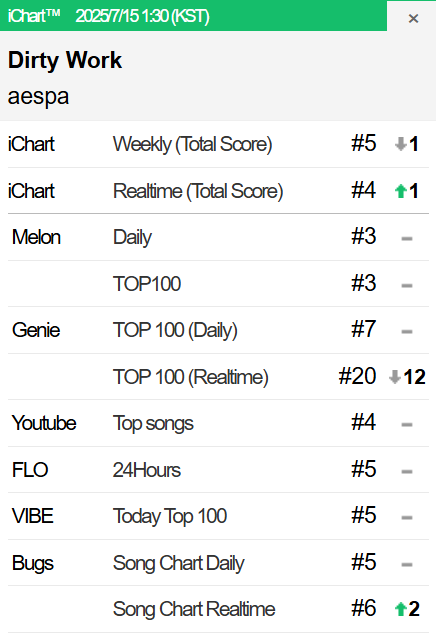The width and height of the screenshot is (436, 644).
Task: Click the green up arrow for Realtime Total Score
Action: (400, 191)
